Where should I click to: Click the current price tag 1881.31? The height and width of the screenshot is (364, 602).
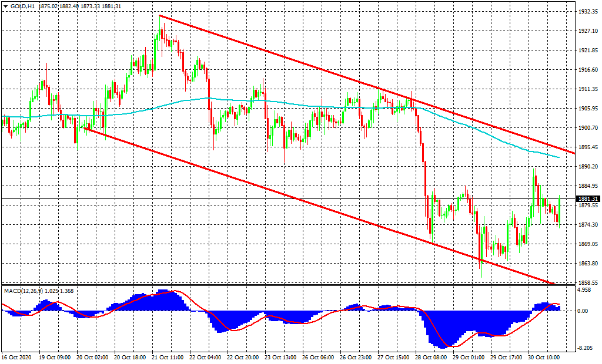tap(588, 200)
